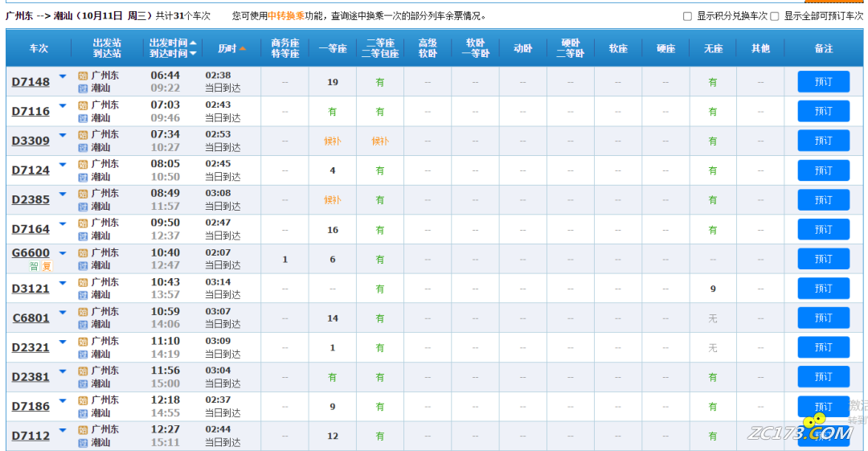Click 候补 first class for D2385
868x451 pixels.
click(x=333, y=200)
